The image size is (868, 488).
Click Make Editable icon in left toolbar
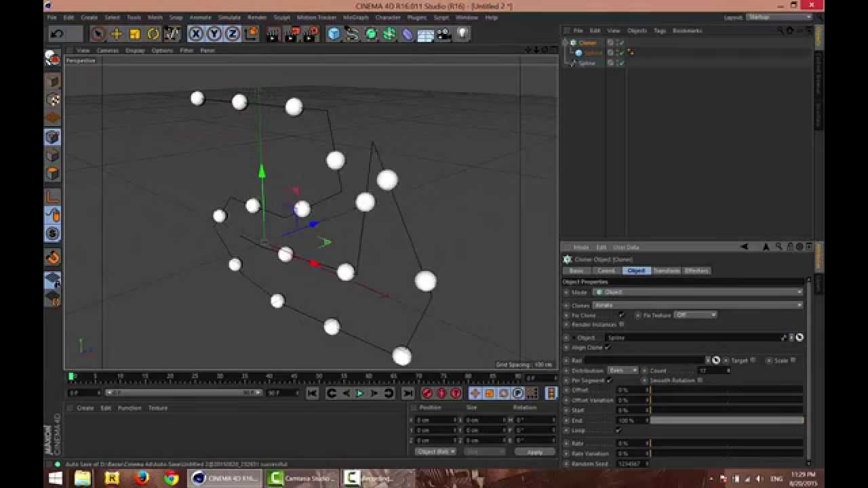(x=53, y=58)
